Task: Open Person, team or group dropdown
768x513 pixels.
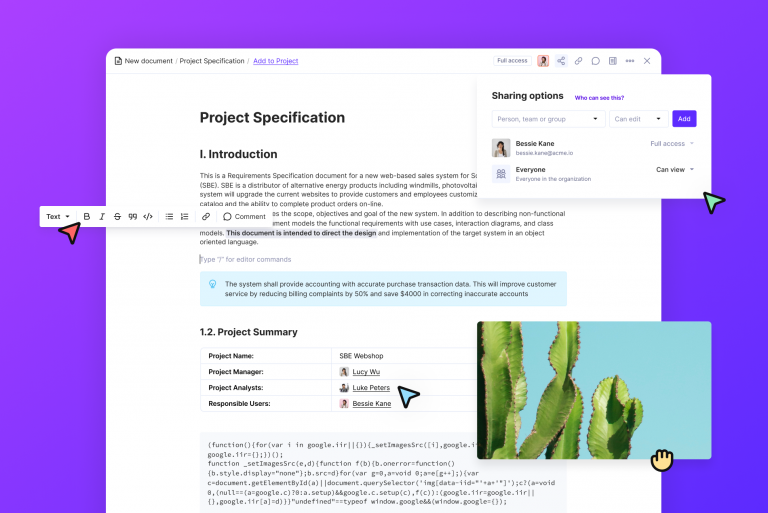Action: click(548, 119)
